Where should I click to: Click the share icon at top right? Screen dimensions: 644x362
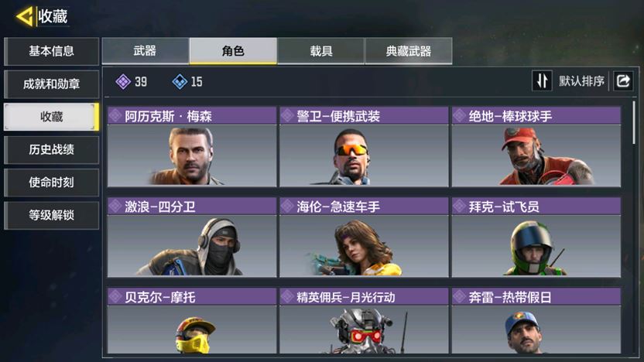(x=623, y=81)
